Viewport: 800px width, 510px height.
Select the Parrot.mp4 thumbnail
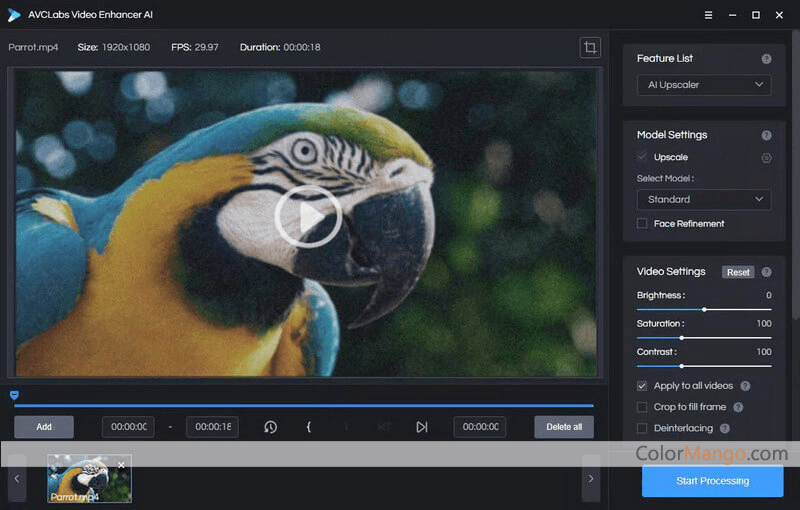pos(89,478)
